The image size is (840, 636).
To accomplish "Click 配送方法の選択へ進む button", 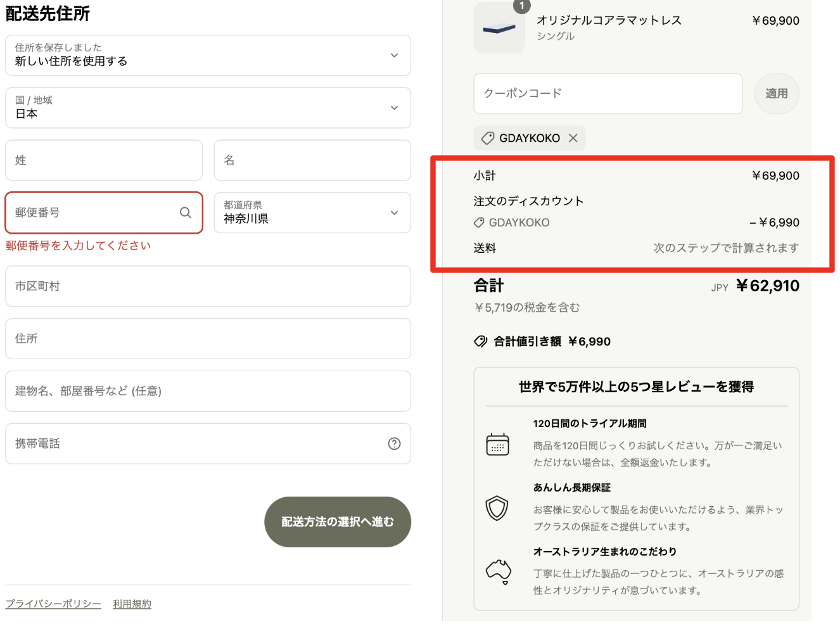I will pyautogui.click(x=338, y=522).
